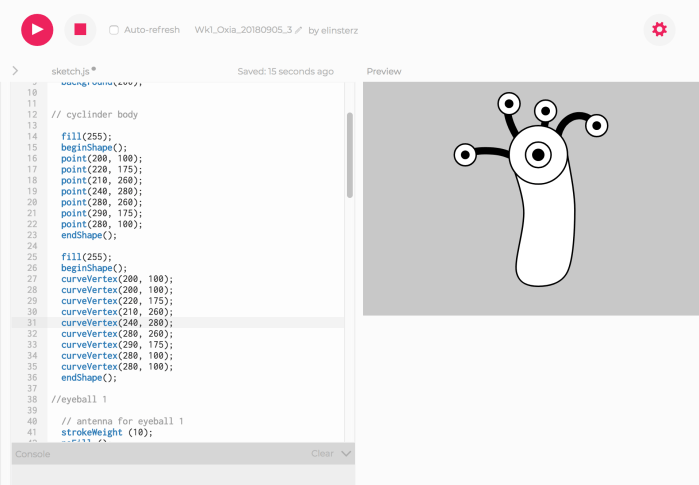Click the code editor vertical scrollbar
This screenshot has height=485, width=699.
pos(350,155)
